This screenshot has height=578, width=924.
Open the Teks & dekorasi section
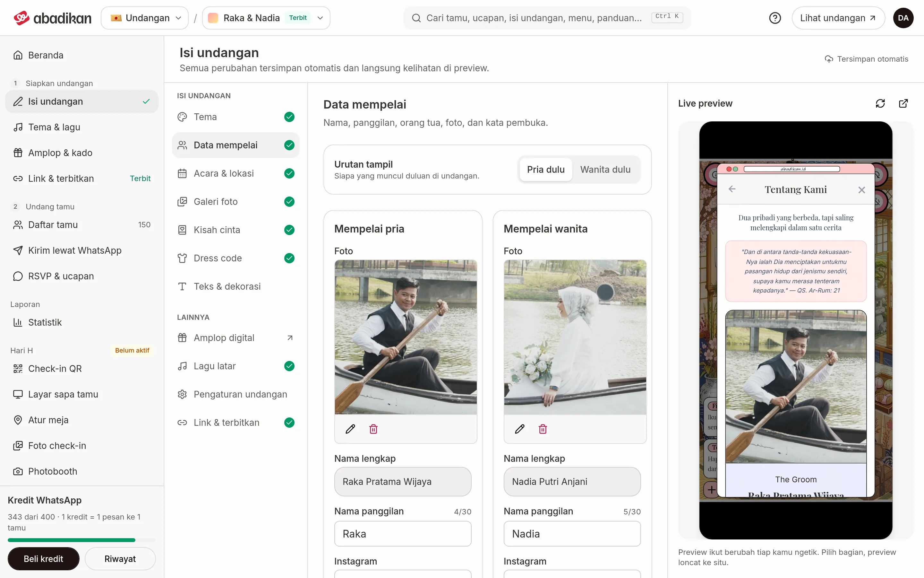click(x=235, y=287)
